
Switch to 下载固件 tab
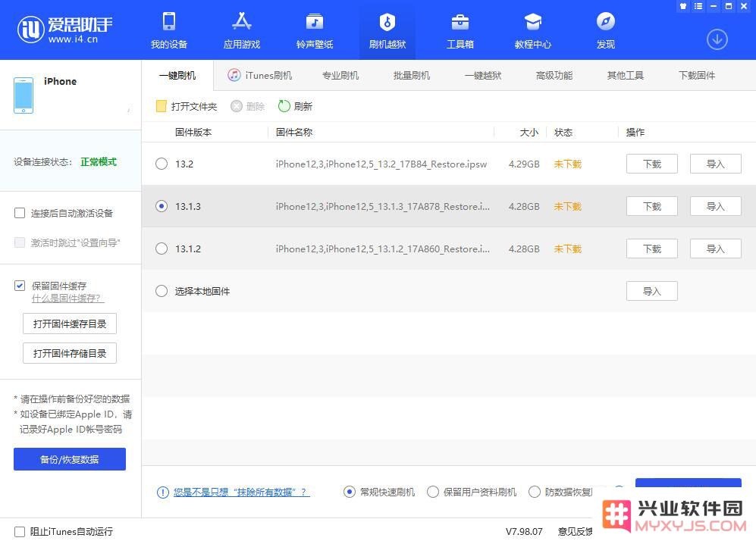[697, 75]
